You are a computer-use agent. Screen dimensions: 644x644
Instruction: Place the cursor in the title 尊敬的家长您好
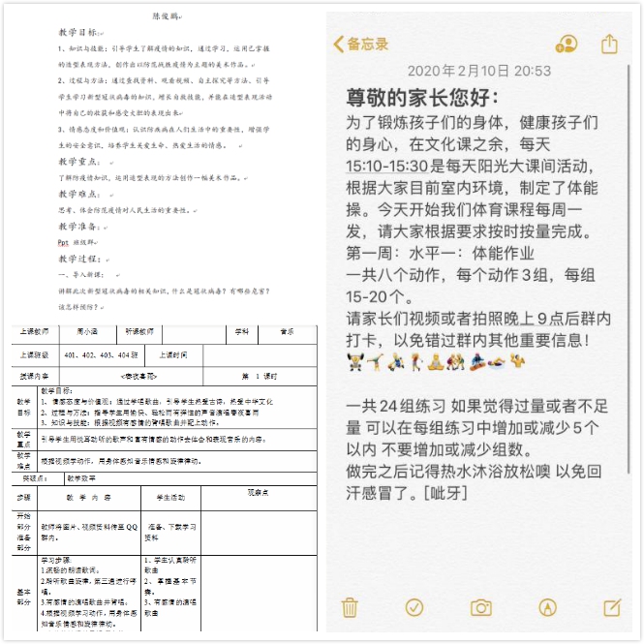pos(424,98)
